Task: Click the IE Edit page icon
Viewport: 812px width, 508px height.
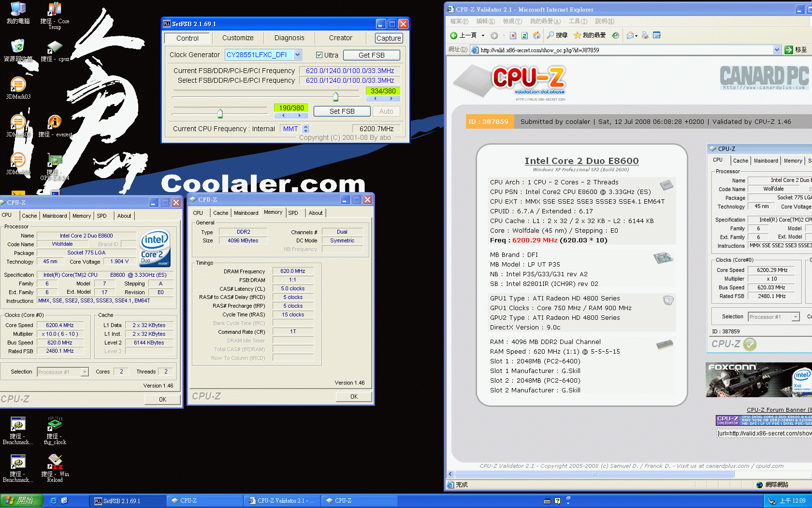Action: tap(656, 35)
